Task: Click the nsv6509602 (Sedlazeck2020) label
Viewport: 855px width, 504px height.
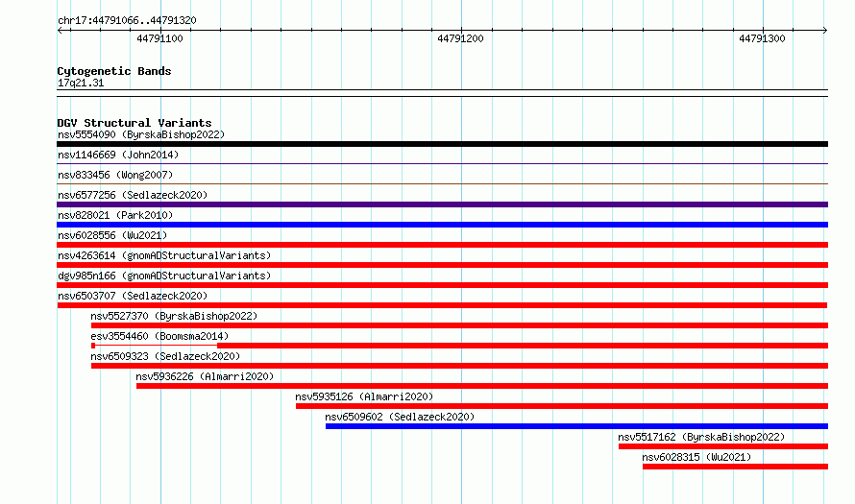Action: pyautogui.click(x=400, y=417)
